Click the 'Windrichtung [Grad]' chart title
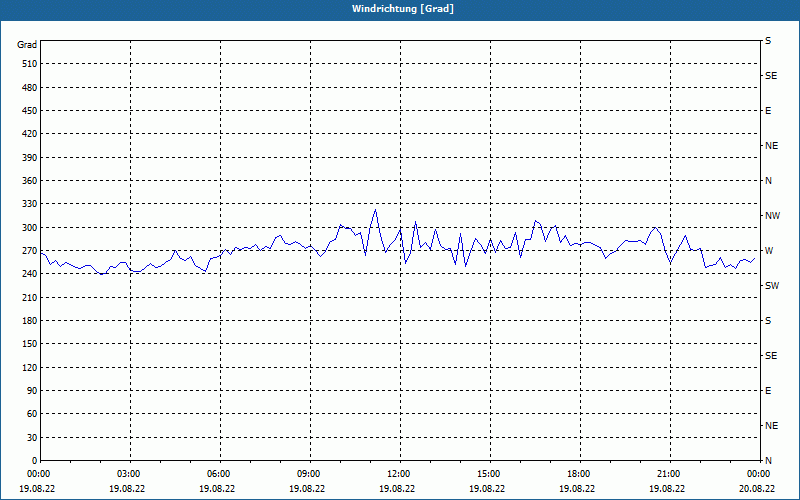The height and width of the screenshot is (500, 800). tap(403, 9)
